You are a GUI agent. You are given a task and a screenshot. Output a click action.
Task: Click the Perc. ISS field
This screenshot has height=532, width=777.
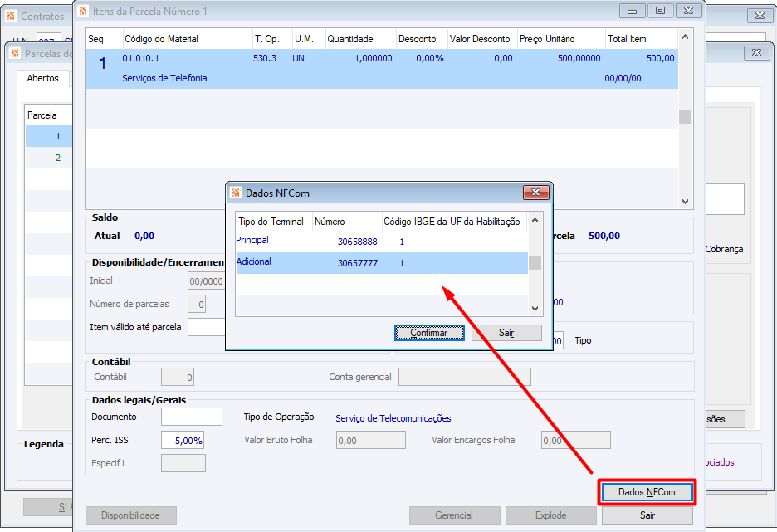pyautogui.click(x=183, y=441)
